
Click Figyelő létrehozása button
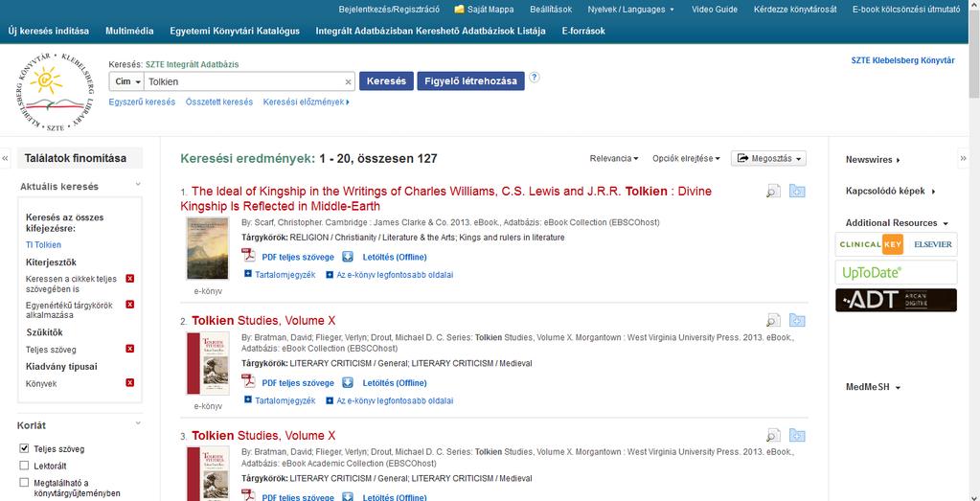pyautogui.click(x=470, y=81)
